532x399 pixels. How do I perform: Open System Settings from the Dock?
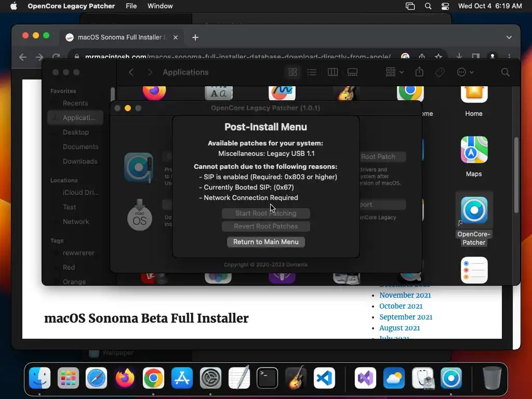pos(210,378)
